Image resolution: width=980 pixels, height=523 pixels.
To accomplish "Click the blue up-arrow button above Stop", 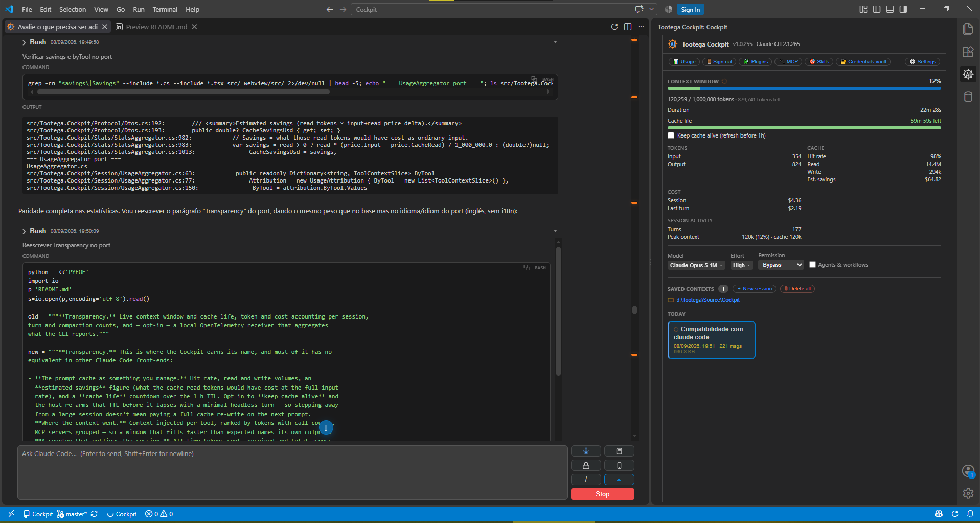I will pyautogui.click(x=619, y=480).
